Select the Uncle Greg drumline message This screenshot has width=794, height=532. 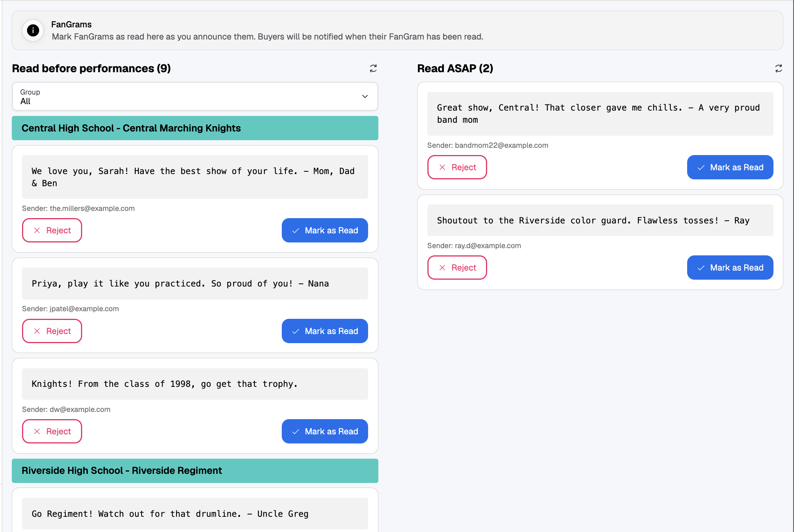pyautogui.click(x=195, y=514)
